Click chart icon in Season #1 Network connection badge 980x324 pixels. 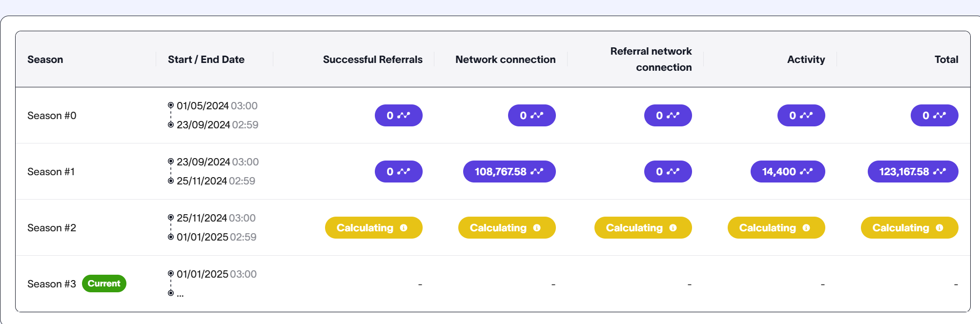point(537,172)
